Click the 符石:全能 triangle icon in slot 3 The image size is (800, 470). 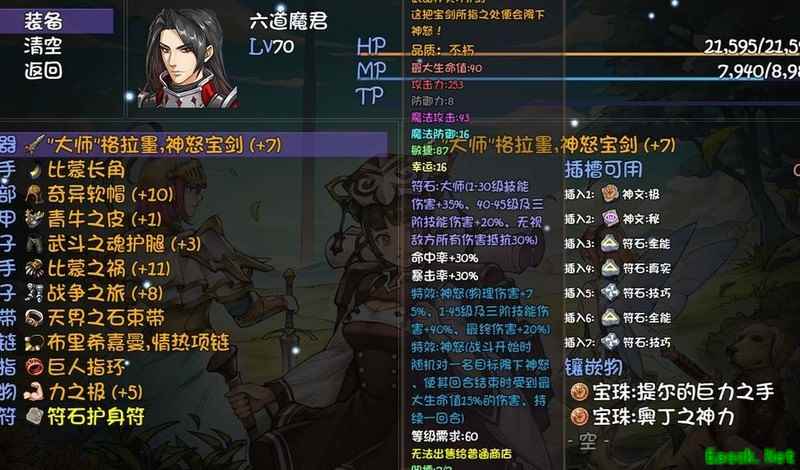tap(610, 243)
